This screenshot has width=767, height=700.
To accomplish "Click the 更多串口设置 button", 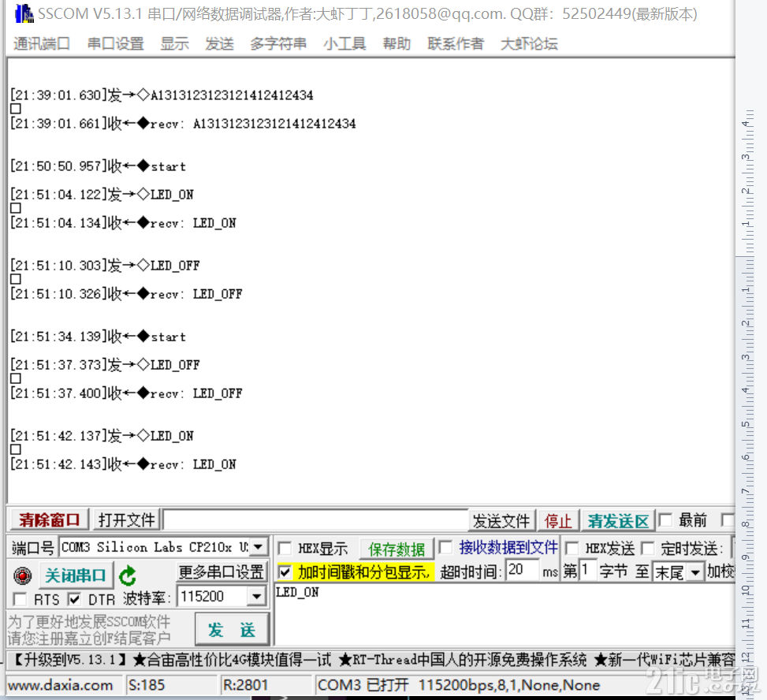I will pyautogui.click(x=221, y=571).
